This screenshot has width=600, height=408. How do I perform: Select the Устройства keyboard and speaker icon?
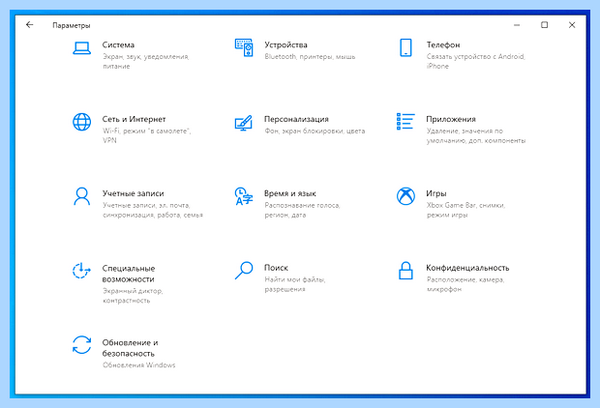(x=244, y=47)
